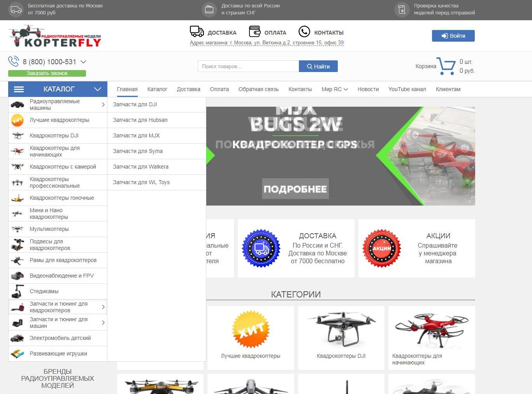Click Подробнее button on the banner
The width and height of the screenshot is (532, 394).
295,189
